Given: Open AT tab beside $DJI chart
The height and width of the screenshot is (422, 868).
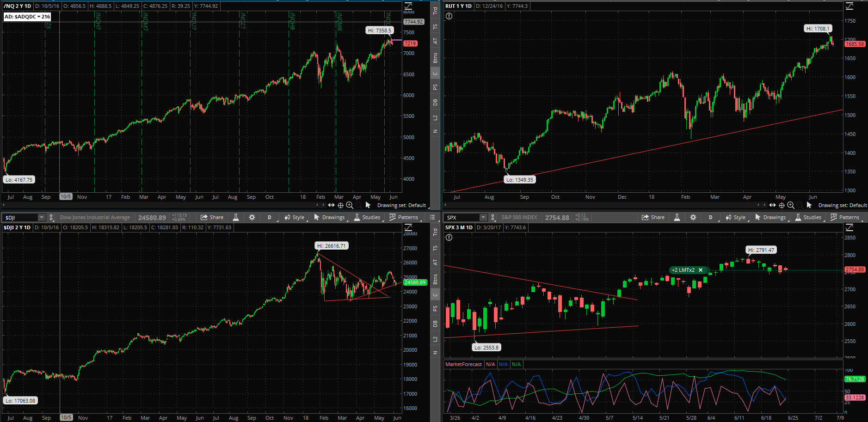Looking at the screenshot, I should (435, 262).
